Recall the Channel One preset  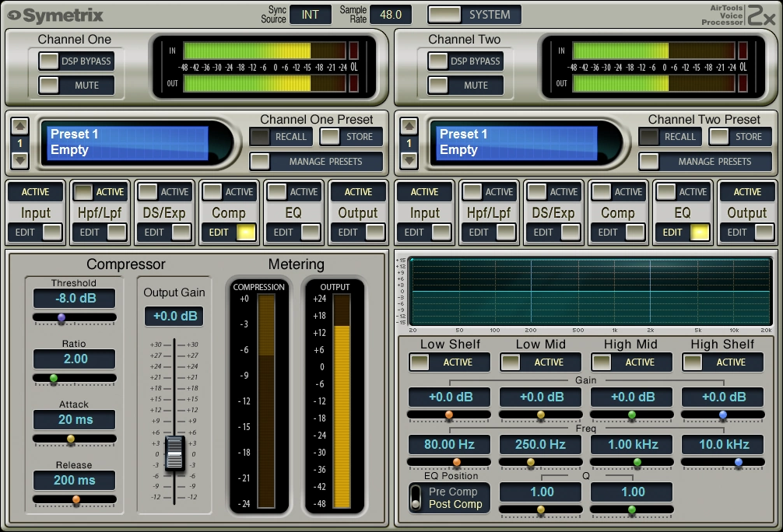point(281,137)
